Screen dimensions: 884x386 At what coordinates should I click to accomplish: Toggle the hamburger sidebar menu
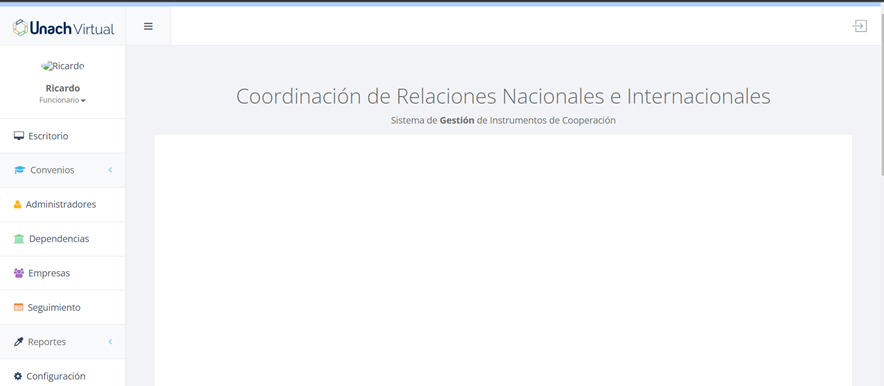[x=148, y=26]
